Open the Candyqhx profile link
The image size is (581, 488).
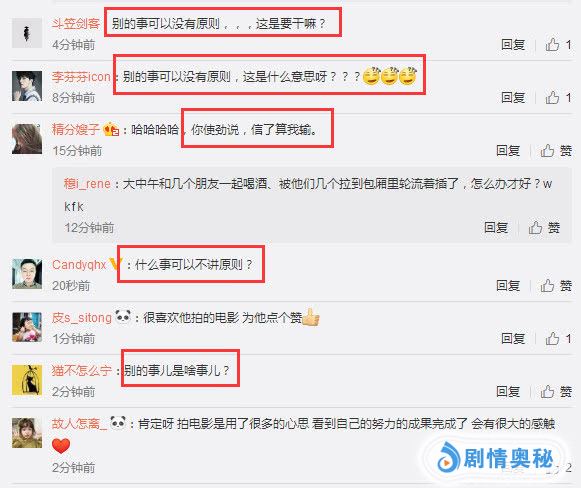tap(79, 265)
